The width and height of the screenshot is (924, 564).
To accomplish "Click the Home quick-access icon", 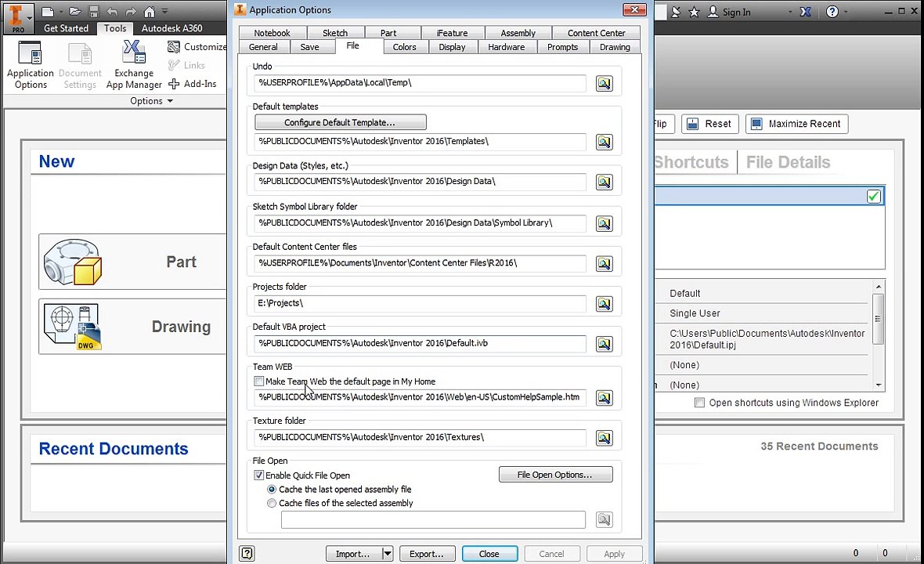I will tap(149, 11).
